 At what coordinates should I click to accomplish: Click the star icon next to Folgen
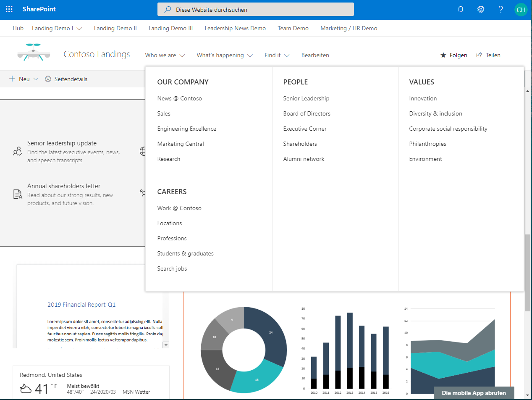[x=443, y=55]
